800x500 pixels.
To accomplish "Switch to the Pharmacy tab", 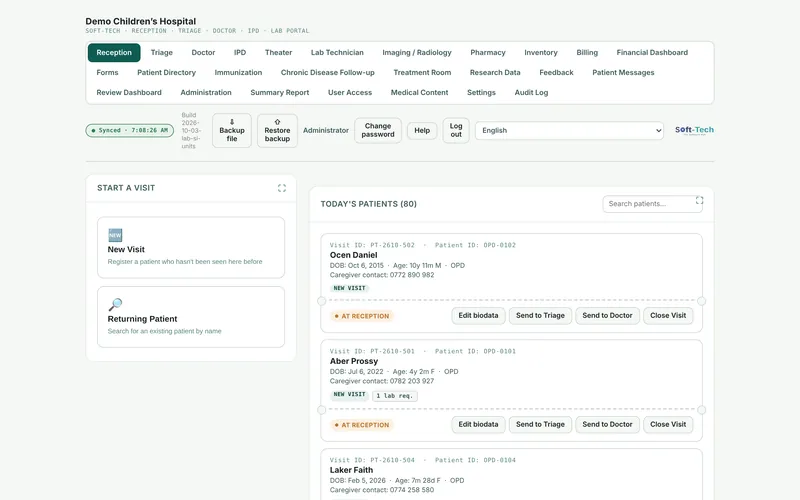I will pyautogui.click(x=488, y=53).
